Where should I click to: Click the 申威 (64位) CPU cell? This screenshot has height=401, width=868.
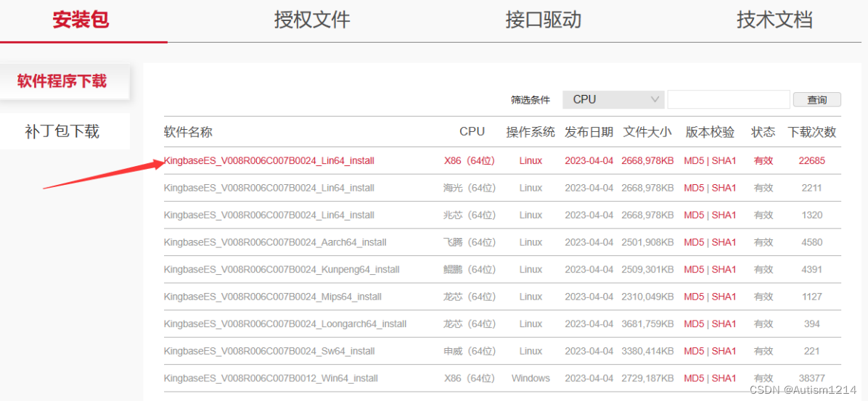[x=470, y=351]
